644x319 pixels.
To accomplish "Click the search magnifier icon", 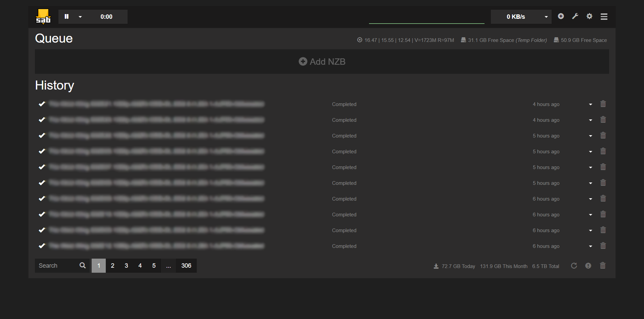I will [x=83, y=266].
